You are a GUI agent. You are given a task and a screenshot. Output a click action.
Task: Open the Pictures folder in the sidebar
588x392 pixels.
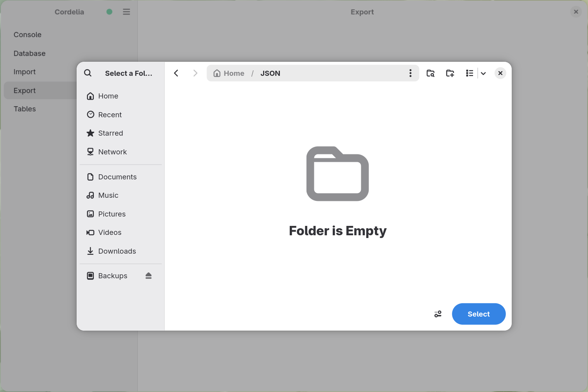(121, 214)
